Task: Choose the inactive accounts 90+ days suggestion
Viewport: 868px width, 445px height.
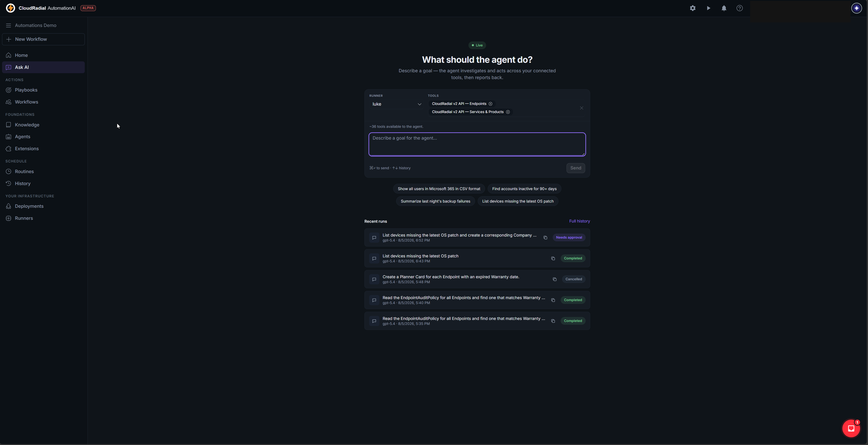Action: click(524, 189)
